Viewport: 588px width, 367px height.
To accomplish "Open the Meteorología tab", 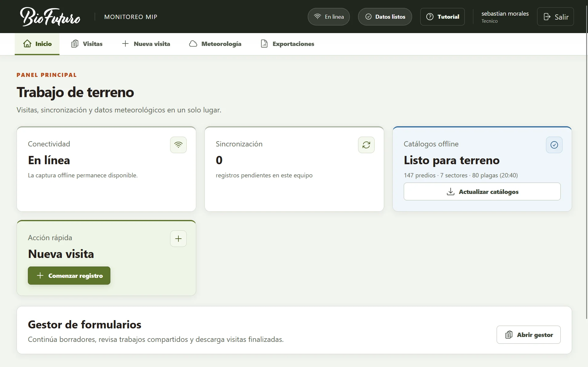I will [x=215, y=44].
